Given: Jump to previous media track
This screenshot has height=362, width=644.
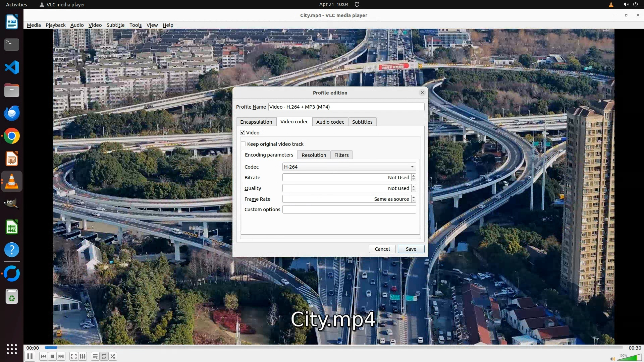Looking at the screenshot, I should 43,356.
